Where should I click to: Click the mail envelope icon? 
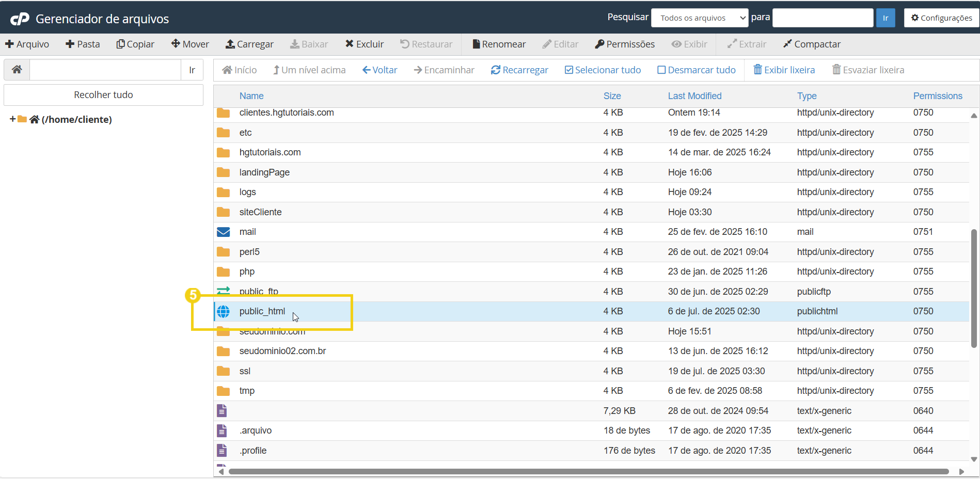223,232
